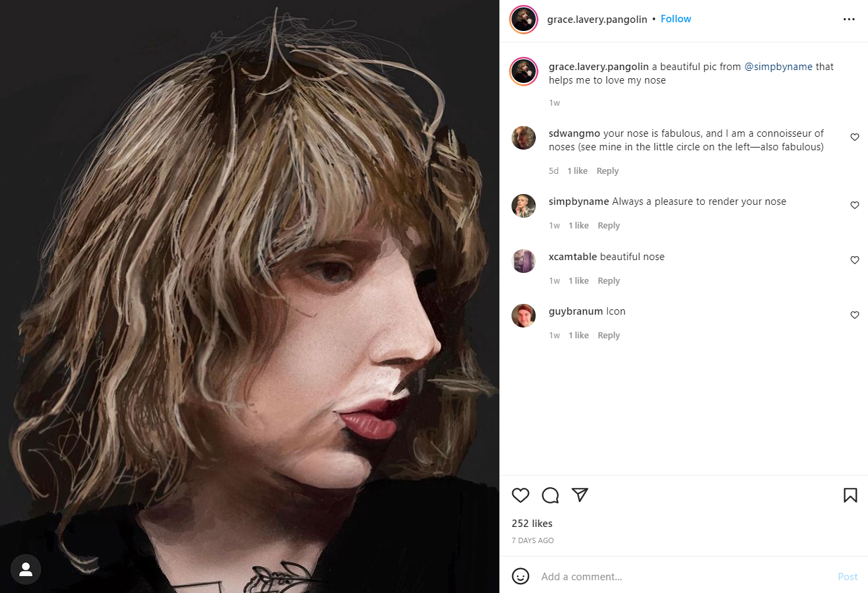View the 252 likes list

[532, 524]
